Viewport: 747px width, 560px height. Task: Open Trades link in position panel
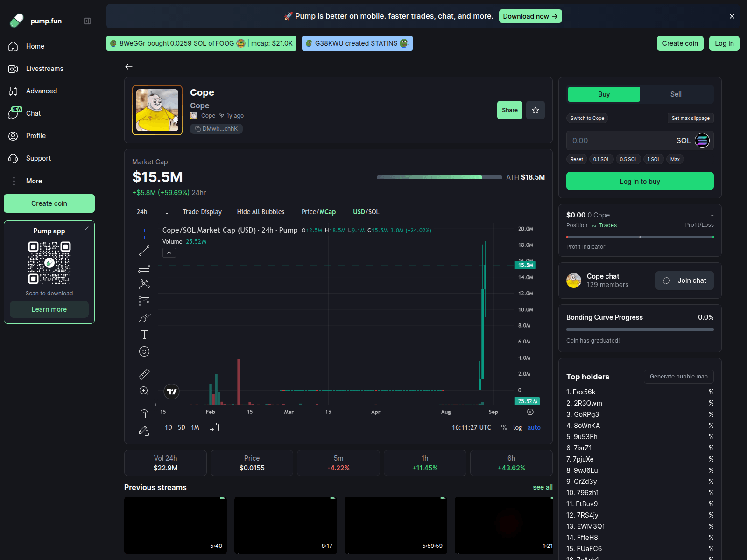coord(604,225)
